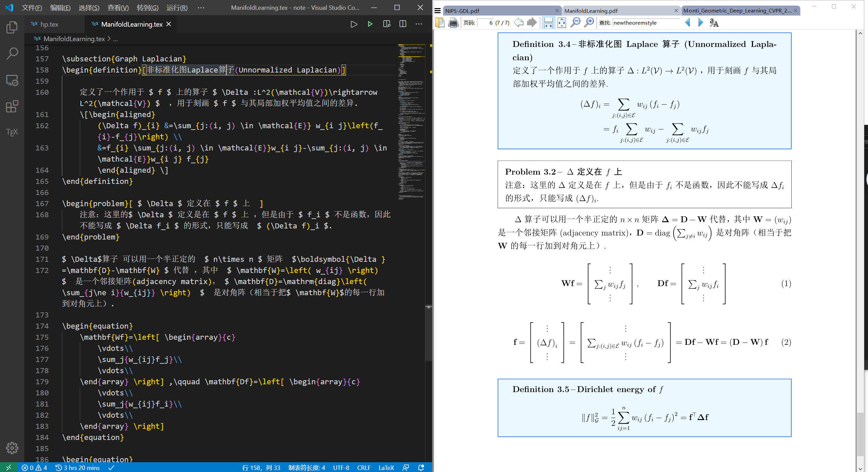
Task: Toggle fit-width view in PDF toolbar
Action: [x=548, y=23]
